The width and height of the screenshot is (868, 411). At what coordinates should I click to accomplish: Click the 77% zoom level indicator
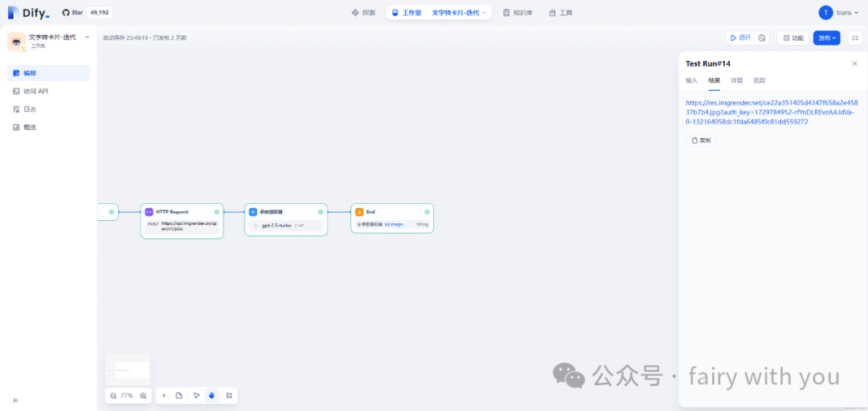(x=127, y=396)
